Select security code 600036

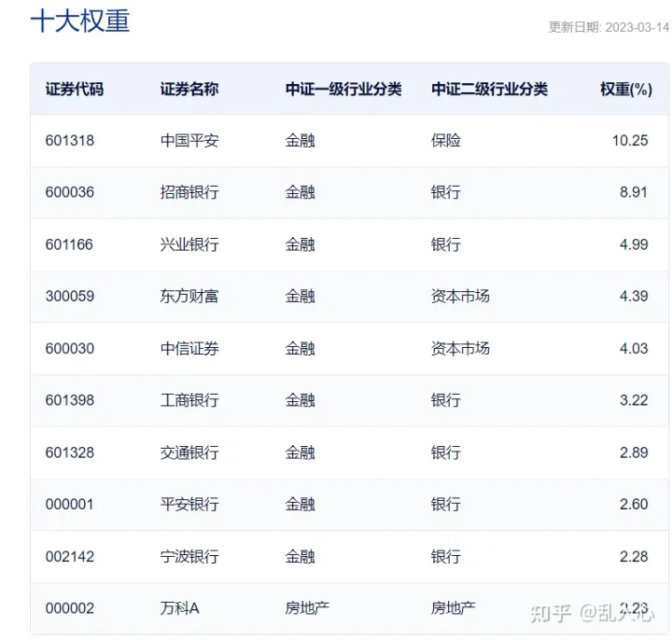point(70,192)
